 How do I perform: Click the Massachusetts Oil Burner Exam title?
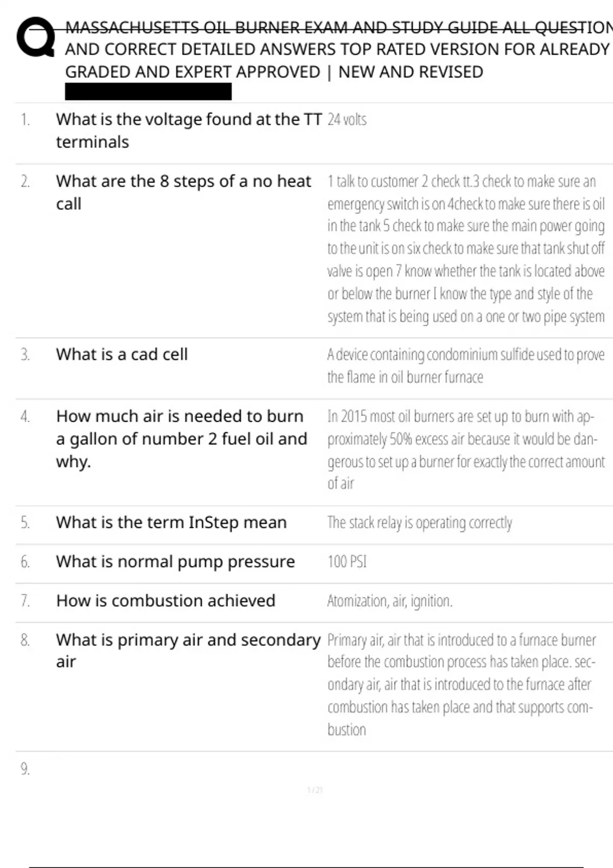(337, 50)
